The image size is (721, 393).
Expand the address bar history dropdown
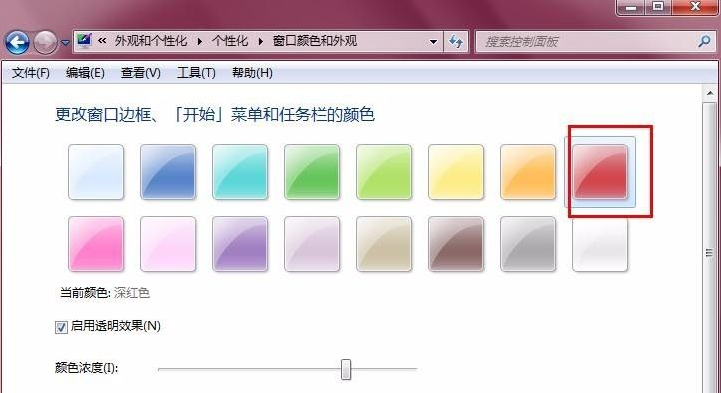(x=433, y=42)
